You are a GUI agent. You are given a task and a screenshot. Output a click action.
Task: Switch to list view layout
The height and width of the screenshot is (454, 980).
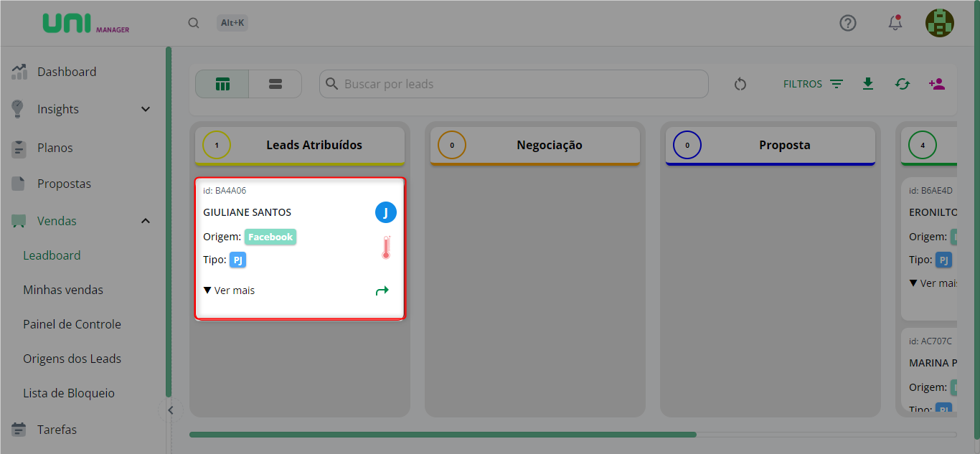click(275, 84)
